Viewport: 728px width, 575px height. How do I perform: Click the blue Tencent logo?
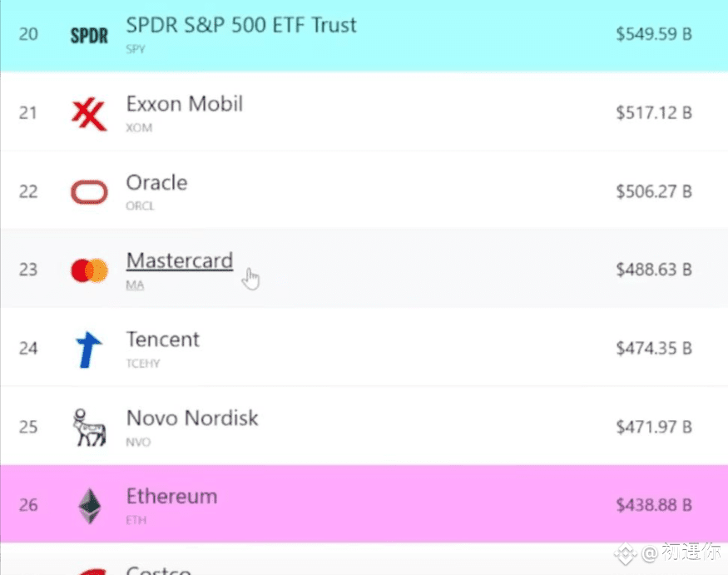[x=89, y=349]
